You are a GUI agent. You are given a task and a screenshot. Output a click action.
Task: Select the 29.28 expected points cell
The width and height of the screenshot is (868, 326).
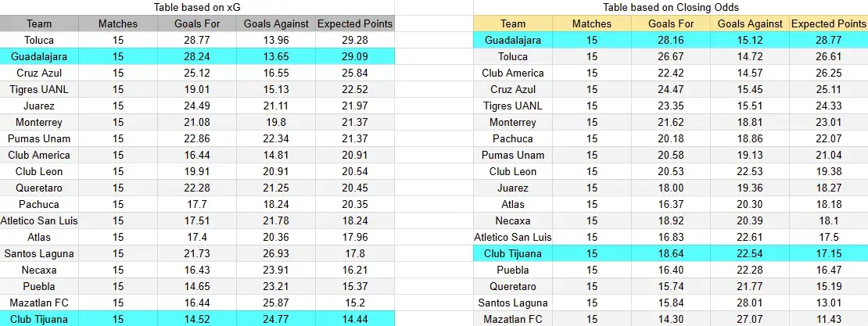(x=355, y=40)
